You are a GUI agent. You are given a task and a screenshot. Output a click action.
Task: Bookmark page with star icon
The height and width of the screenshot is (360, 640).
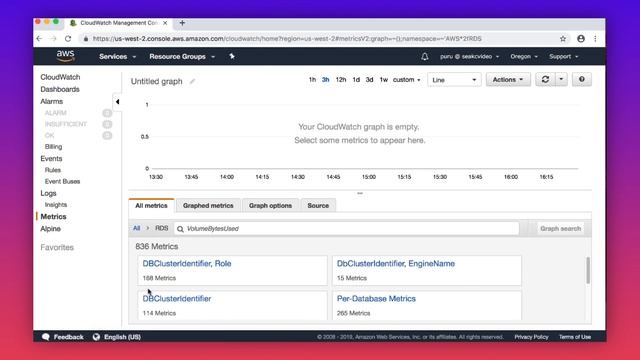(563, 39)
